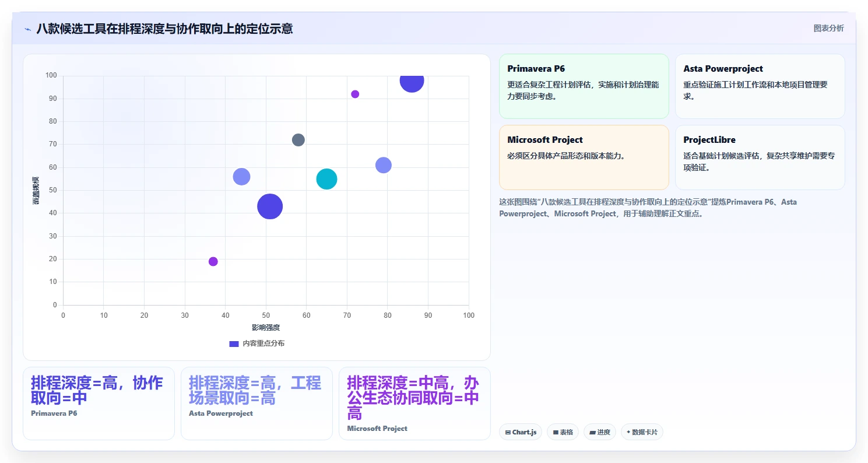The width and height of the screenshot is (868, 463).
Task: Click the 图表分析 label in header
Action: pos(828,29)
